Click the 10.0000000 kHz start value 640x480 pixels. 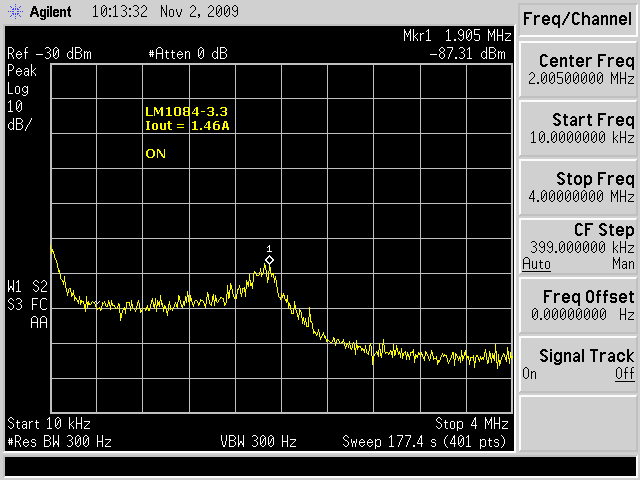click(582, 137)
